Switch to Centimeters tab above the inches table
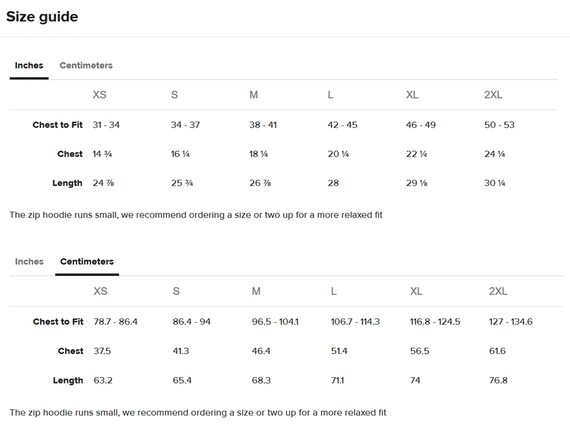This screenshot has height=427, width=570. click(x=86, y=65)
